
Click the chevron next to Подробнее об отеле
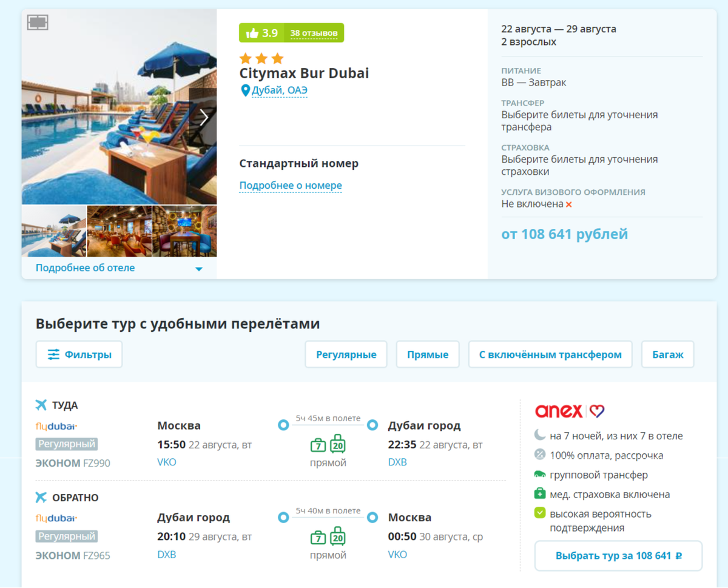pyautogui.click(x=198, y=269)
